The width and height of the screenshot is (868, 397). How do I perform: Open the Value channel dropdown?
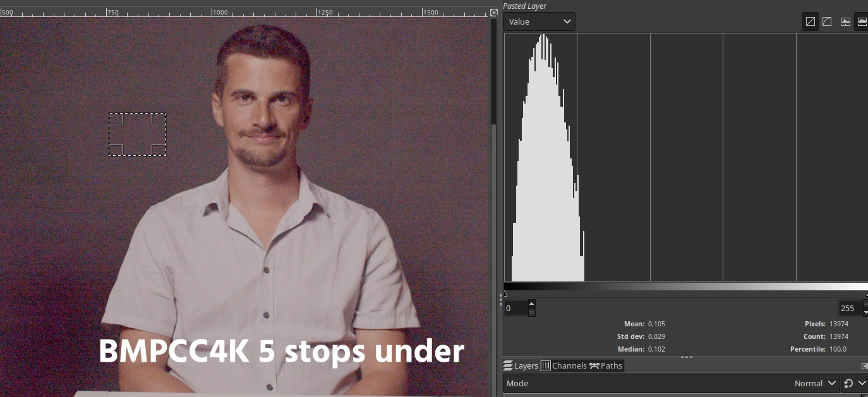pyautogui.click(x=539, y=21)
